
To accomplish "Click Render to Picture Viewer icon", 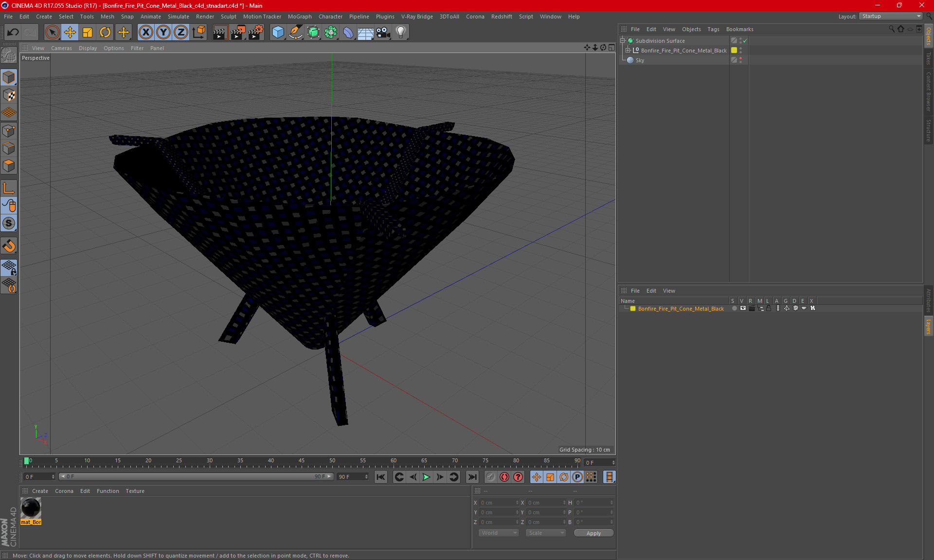I will tap(238, 33).
